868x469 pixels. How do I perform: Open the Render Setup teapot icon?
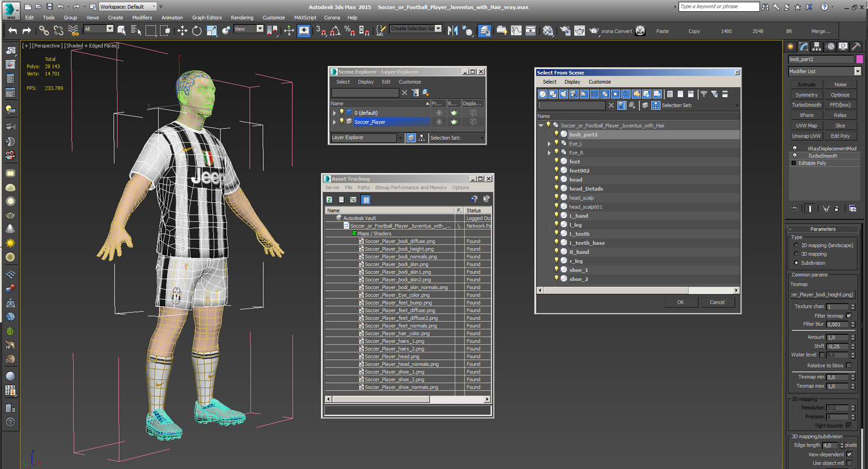[565, 30]
